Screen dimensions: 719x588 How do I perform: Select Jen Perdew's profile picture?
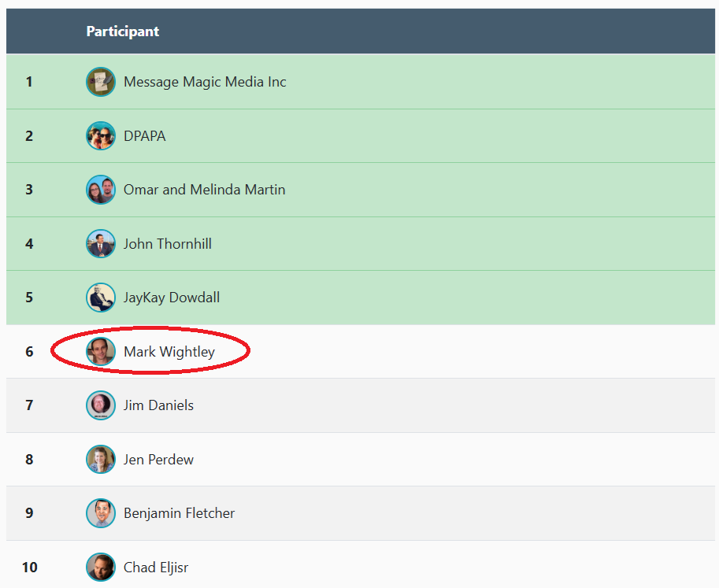pos(101,460)
